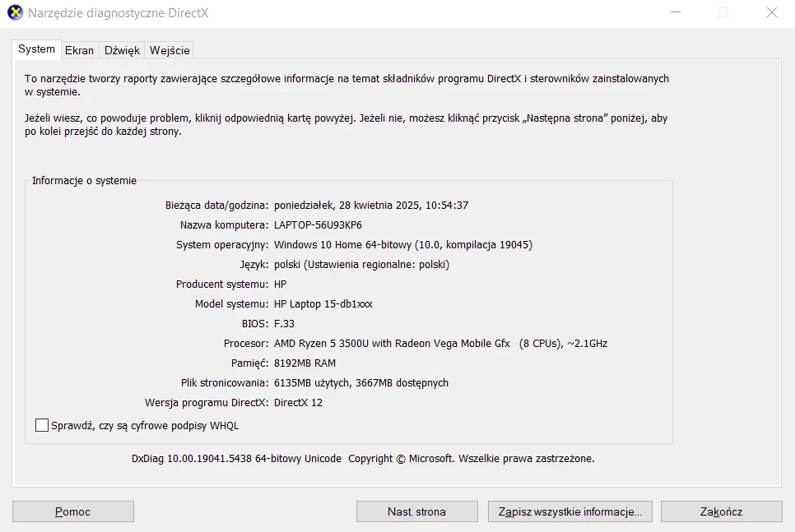Click the DirectX icon in the title bar
The image size is (795, 532).
point(15,13)
